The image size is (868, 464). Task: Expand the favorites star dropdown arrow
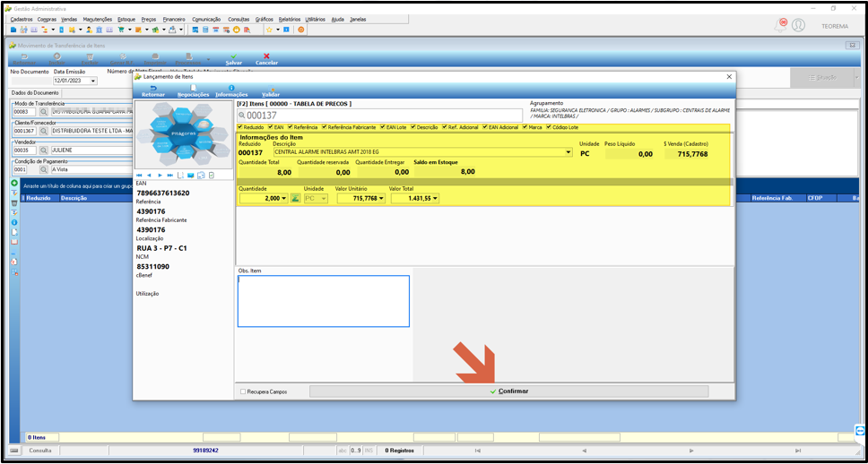(x=277, y=30)
